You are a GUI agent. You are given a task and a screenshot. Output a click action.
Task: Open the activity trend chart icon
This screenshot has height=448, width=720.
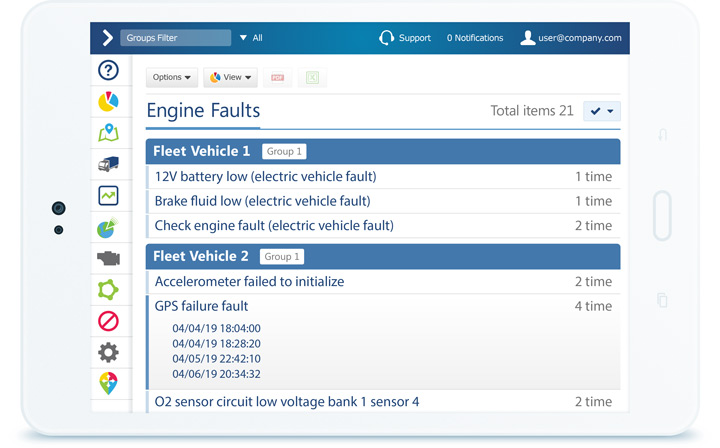tap(108, 196)
